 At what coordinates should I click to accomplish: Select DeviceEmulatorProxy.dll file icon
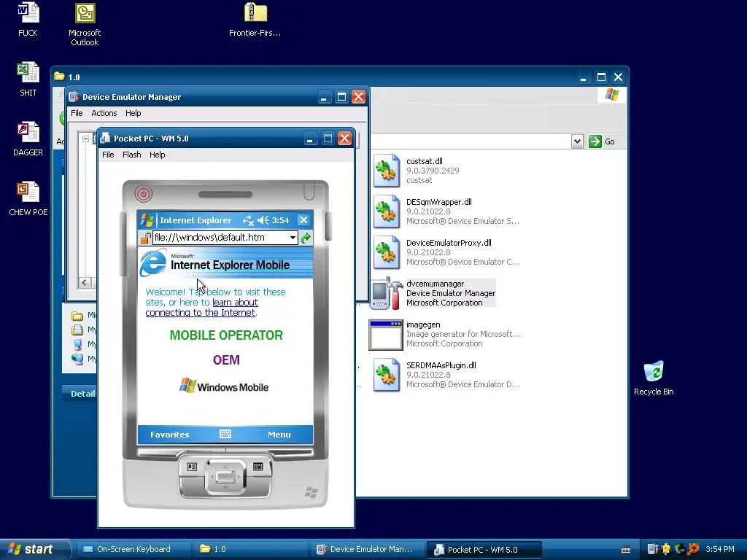click(x=387, y=252)
